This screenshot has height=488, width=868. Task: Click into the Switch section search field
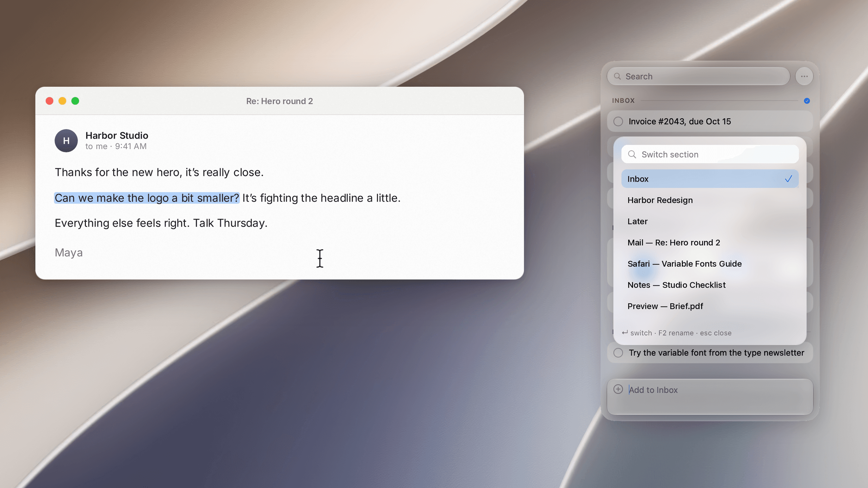point(710,155)
